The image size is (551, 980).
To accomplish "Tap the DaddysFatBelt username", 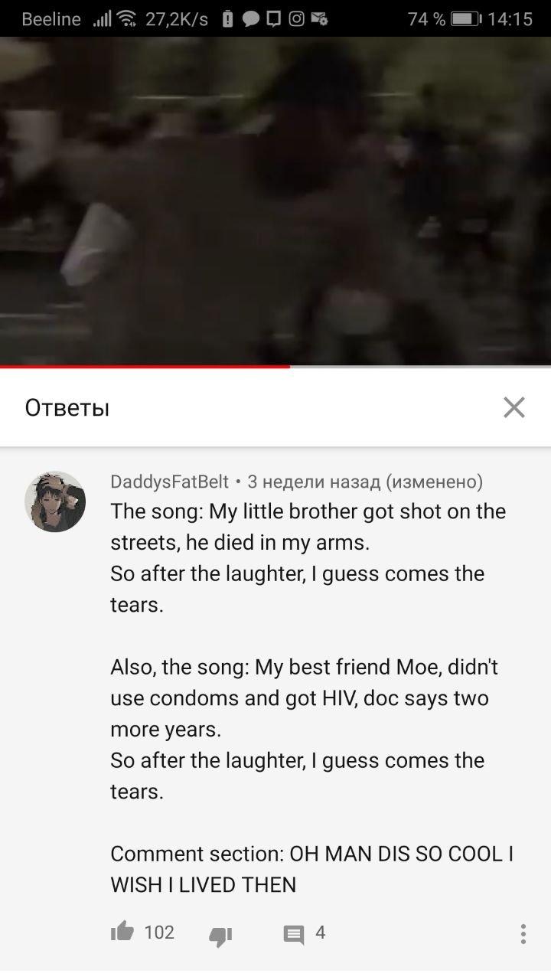I will tap(170, 482).
